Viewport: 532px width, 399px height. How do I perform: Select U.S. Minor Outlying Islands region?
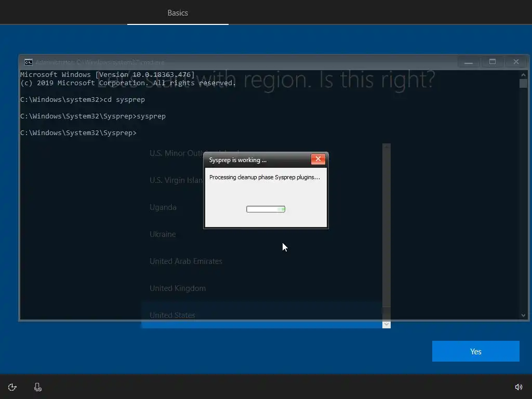262,153
